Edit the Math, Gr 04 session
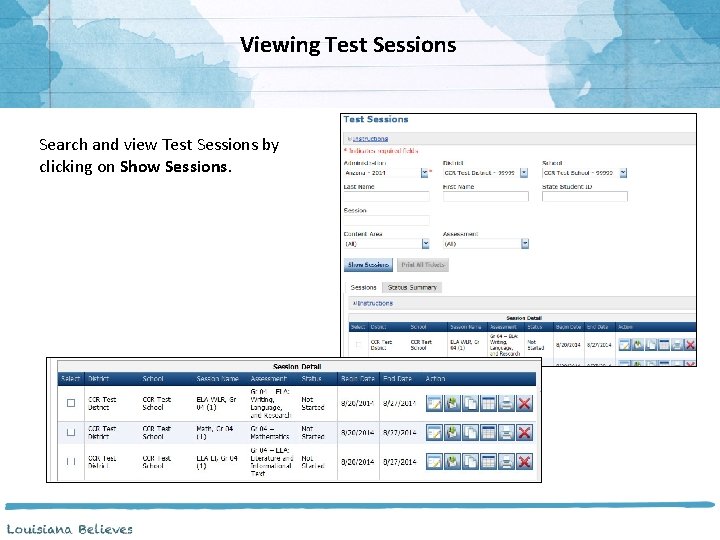 coord(434,433)
